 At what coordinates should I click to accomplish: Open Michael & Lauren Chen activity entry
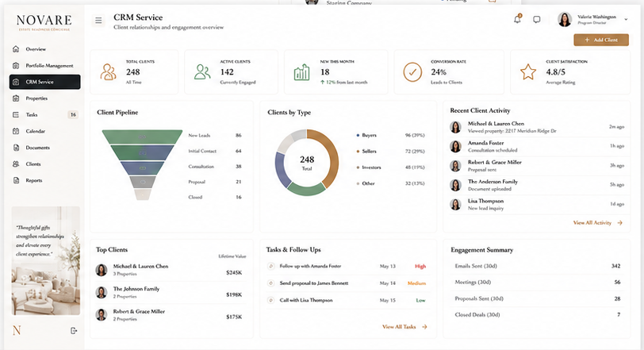pyautogui.click(x=537, y=127)
